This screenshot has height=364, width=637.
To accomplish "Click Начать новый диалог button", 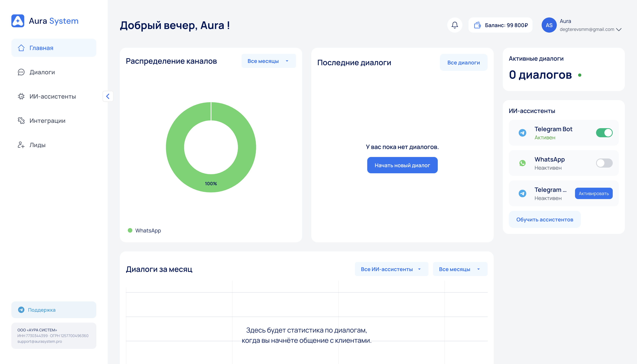I will click(402, 165).
